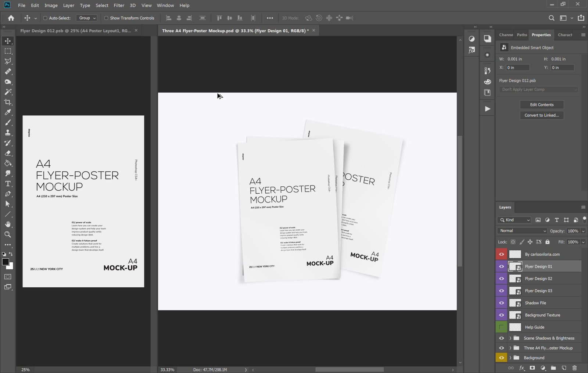Expand the Scene Shadows & Brightness group

[510, 338]
